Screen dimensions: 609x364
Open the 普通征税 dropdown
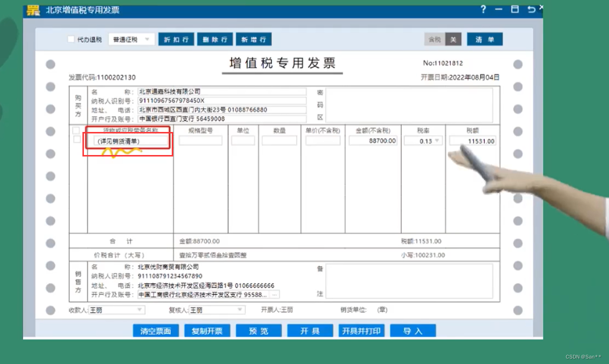(132, 39)
